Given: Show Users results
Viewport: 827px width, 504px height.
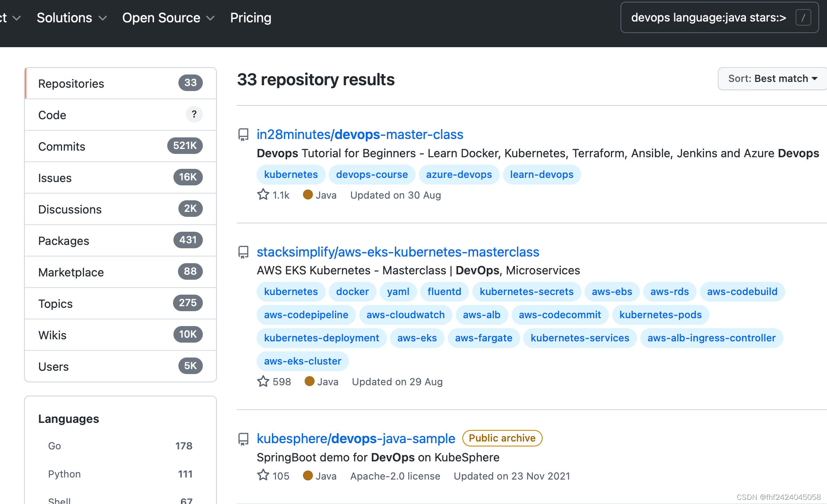Looking at the screenshot, I should [x=120, y=366].
